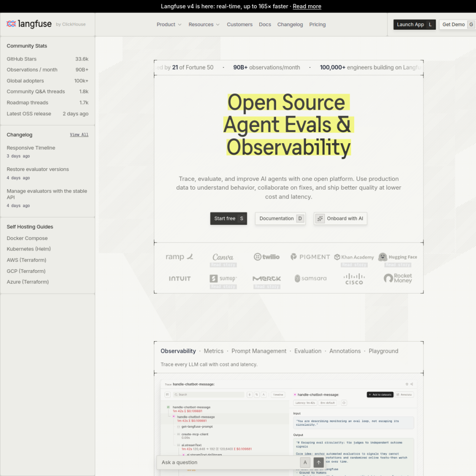Screen dimensions: 476x476
Task: Switch to the Metrics tab
Action: pos(213,351)
